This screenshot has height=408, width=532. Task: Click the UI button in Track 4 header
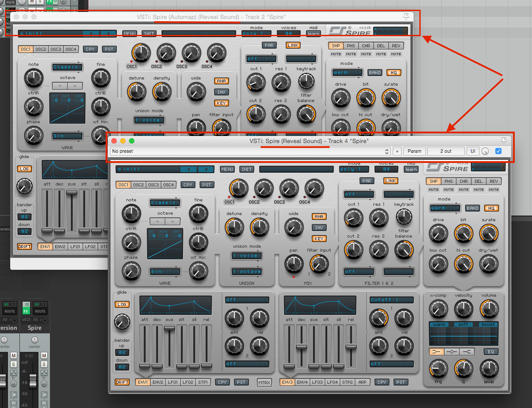click(473, 151)
